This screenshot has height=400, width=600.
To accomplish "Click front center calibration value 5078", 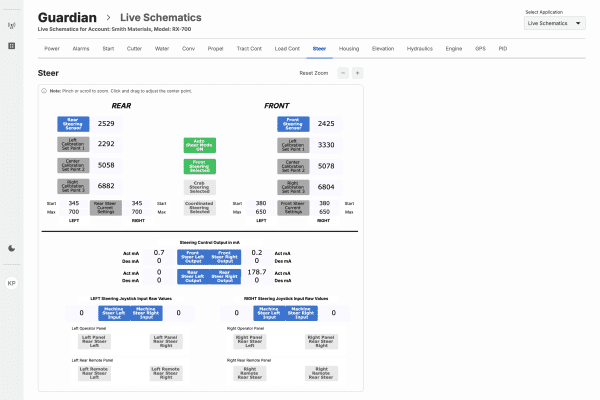I will (326, 166).
